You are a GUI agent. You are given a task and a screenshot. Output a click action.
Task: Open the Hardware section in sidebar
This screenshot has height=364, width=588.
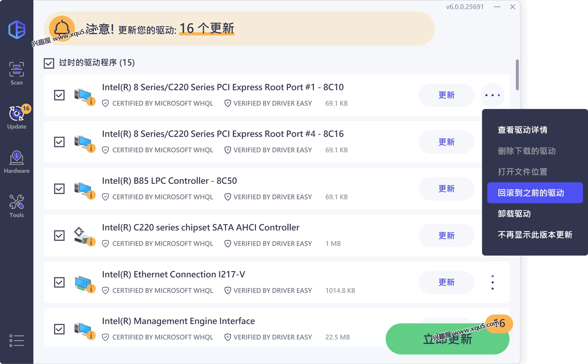point(16,162)
